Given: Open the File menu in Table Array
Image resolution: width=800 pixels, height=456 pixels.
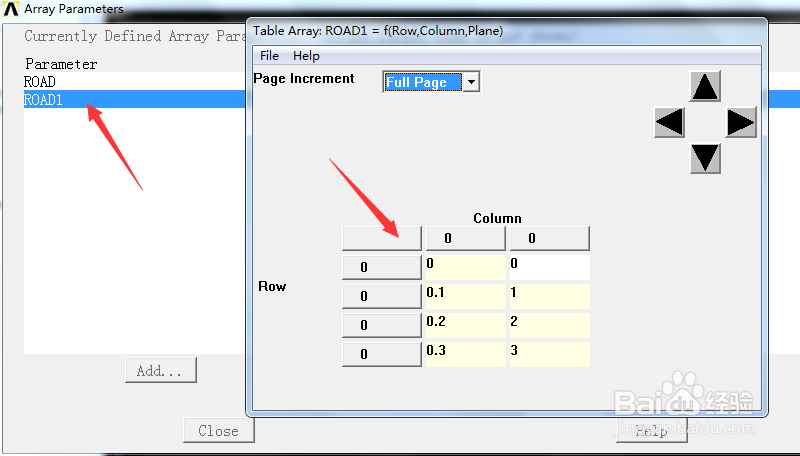Looking at the screenshot, I should tap(269, 56).
